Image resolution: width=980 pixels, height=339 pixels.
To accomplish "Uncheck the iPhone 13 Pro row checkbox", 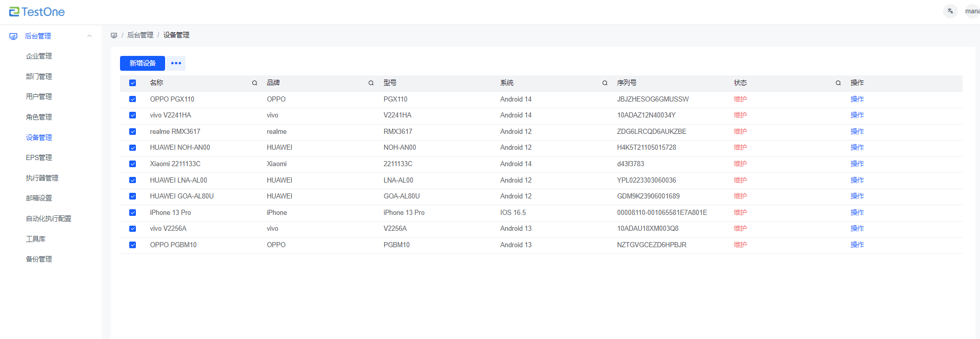I will 132,213.
